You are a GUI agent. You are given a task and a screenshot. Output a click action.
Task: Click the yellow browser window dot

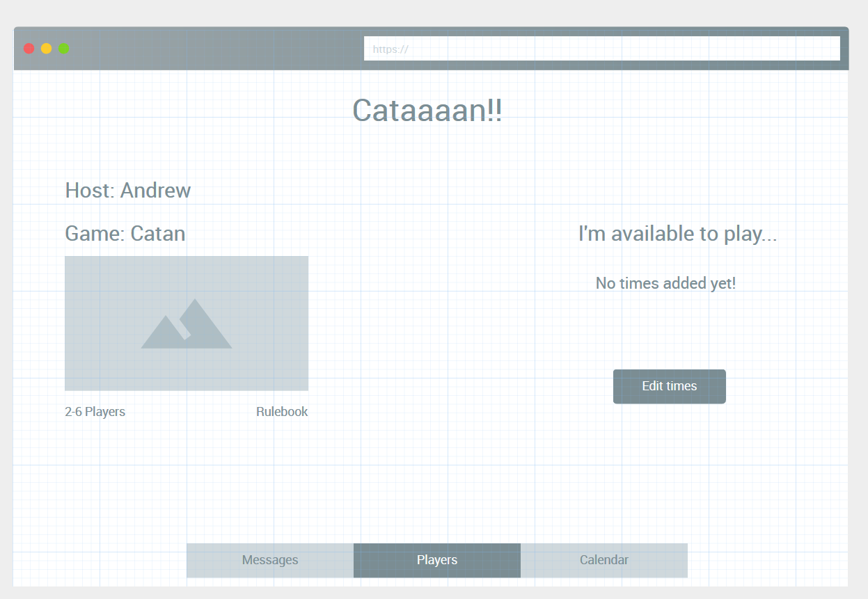[x=46, y=48]
